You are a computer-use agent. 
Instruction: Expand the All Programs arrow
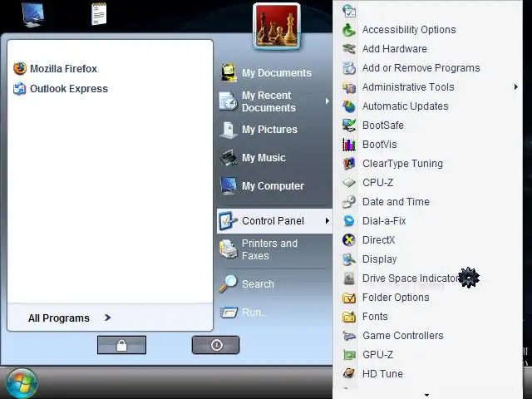[x=107, y=318]
